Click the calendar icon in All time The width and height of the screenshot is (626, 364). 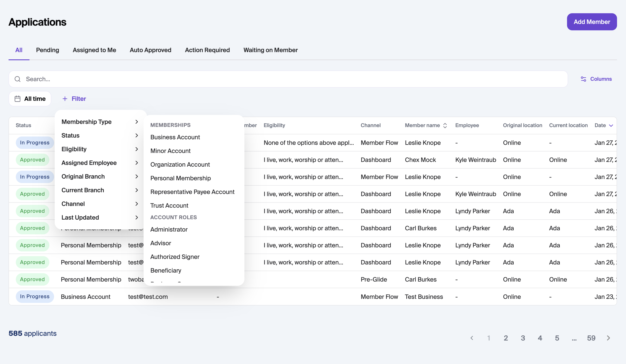[17, 99]
